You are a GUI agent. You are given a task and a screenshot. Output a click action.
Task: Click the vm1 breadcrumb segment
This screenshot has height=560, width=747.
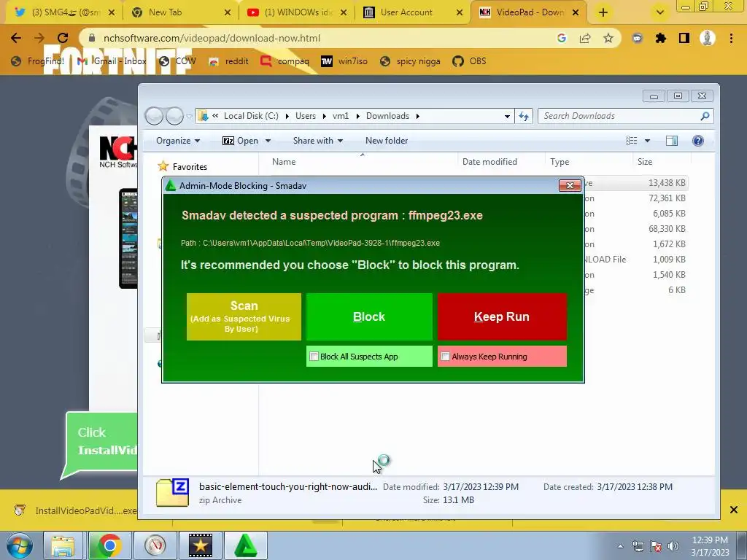click(x=341, y=116)
